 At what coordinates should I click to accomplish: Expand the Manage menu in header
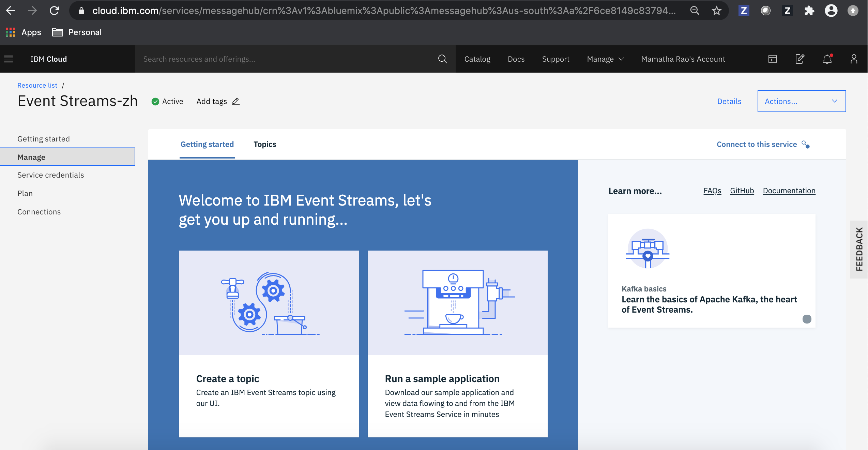[605, 59]
